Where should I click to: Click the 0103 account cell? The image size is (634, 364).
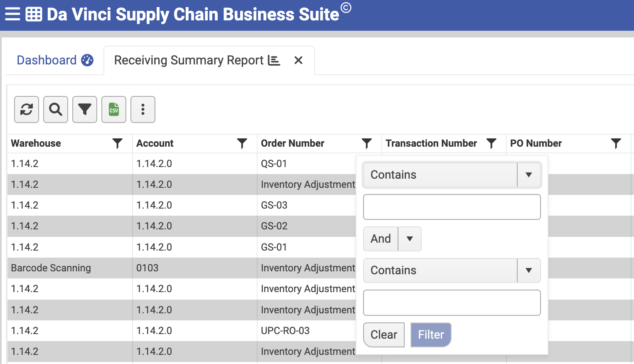pos(147,268)
